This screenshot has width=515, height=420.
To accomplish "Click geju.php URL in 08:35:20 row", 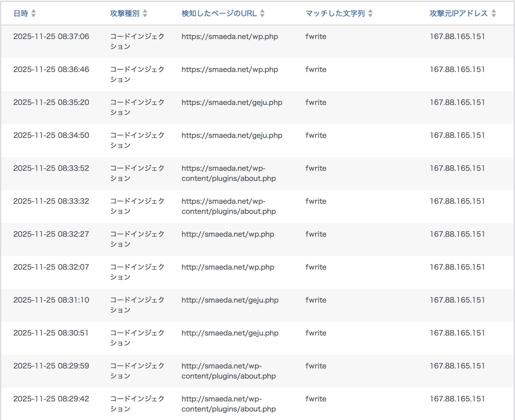I will (232, 102).
